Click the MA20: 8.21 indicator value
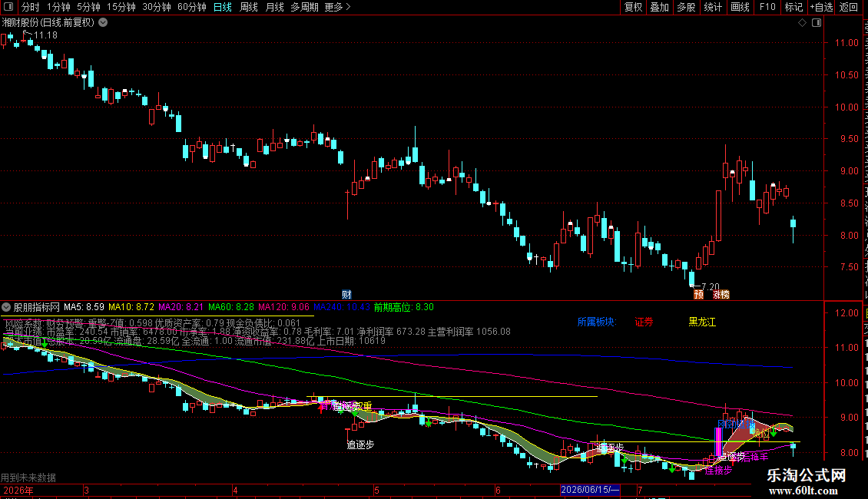Image resolution: width=868 pixels, height=499 pixels. (x=181, y=307)
